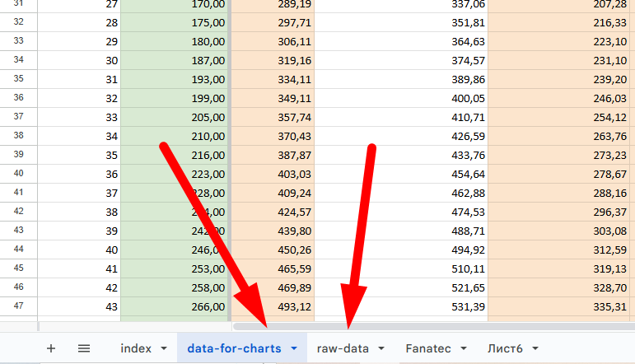The height and width of the screenshot is (364, 635).
Task: Select cell containing 266,00
Action: (x=175, y=306)
